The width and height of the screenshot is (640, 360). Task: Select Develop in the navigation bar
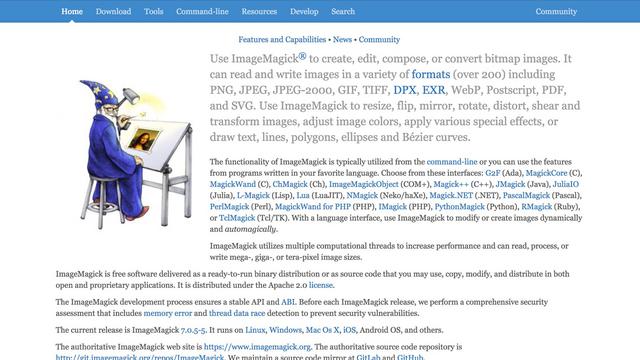coord(304,11)
